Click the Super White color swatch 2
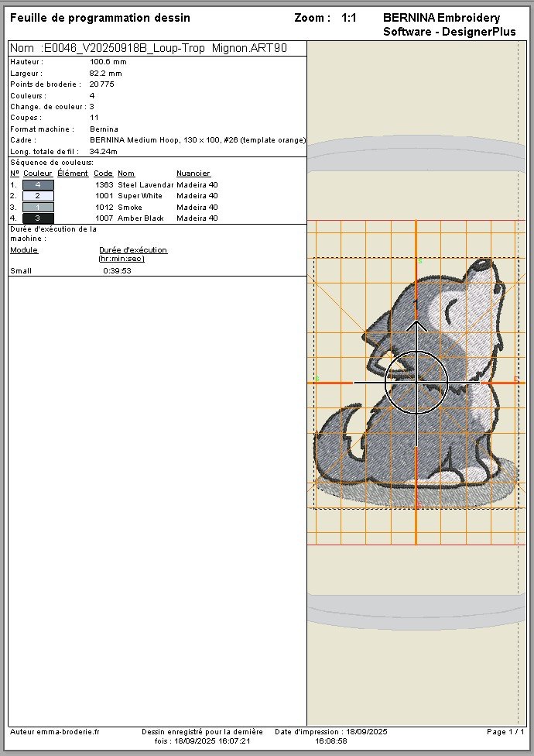This screenshot has width=534, height=756. click(38, 196)
